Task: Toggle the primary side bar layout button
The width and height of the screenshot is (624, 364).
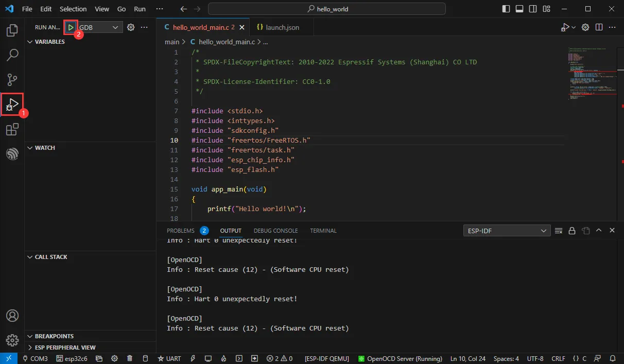Action: pos(506,9)
